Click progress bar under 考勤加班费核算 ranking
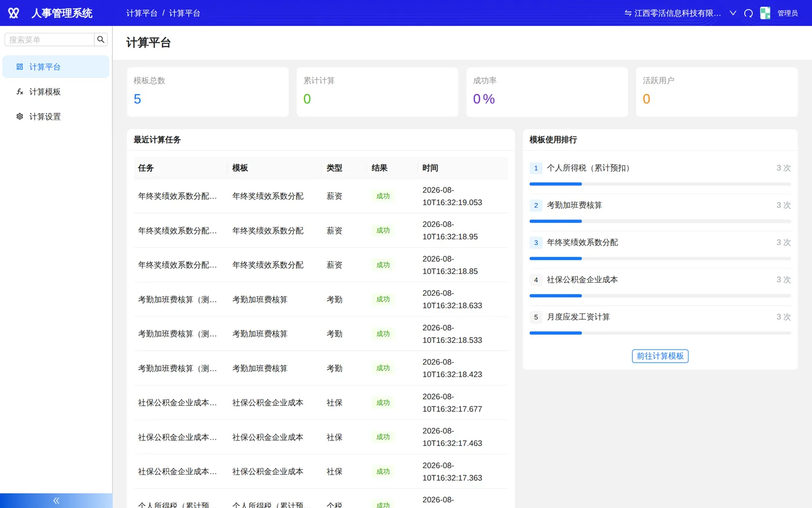Screen dimensions: 812x508 660,221
